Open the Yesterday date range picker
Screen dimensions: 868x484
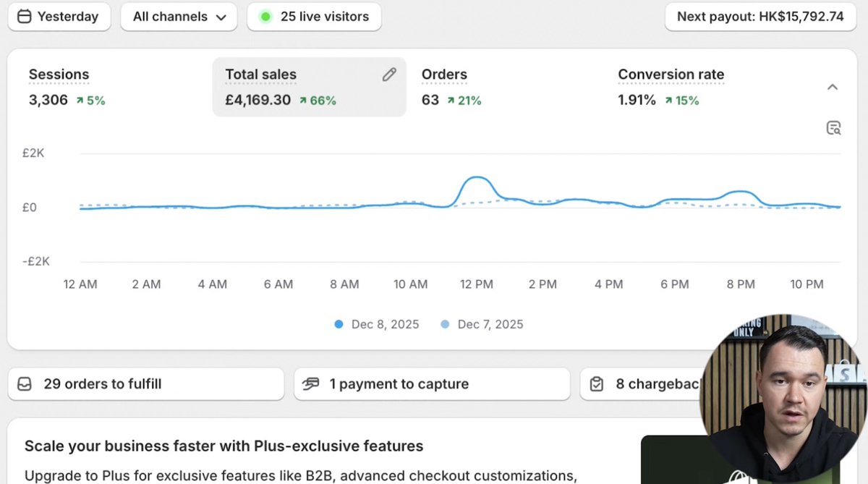pyautogui.click(x=59, y=16)
